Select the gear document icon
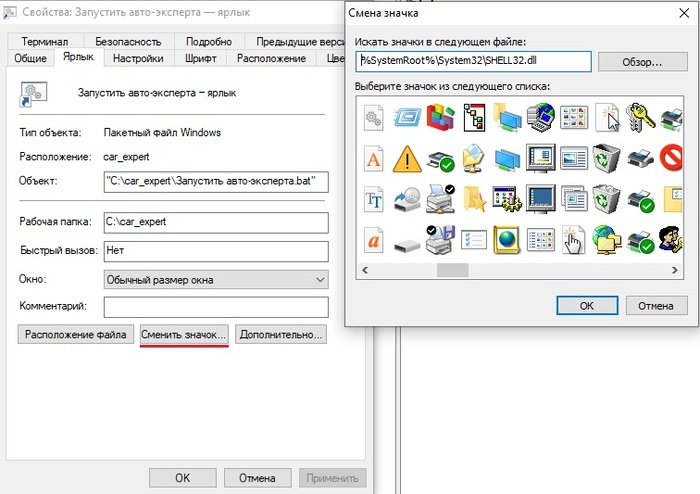Viewport: 700px width, 494px height. [x=374, y=118]
